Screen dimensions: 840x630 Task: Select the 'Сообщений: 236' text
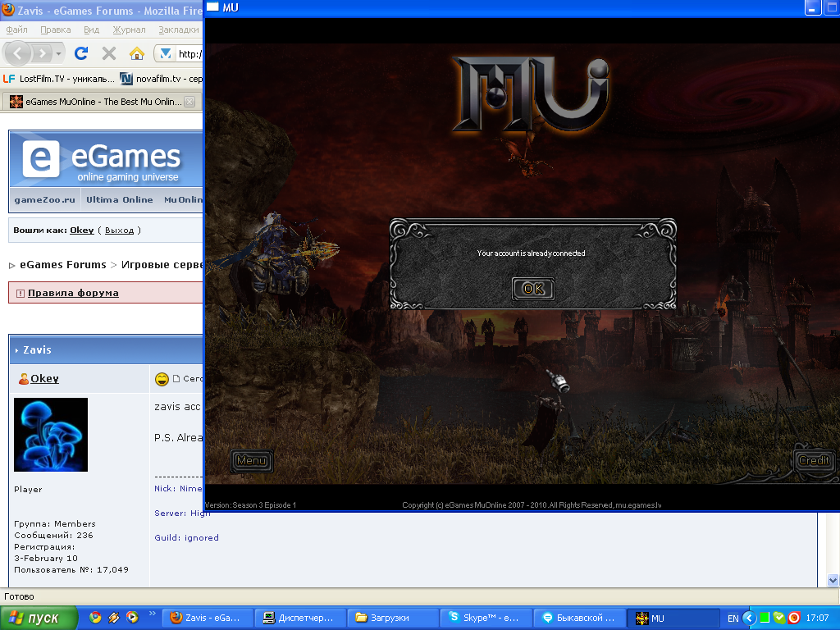point(53,535)
